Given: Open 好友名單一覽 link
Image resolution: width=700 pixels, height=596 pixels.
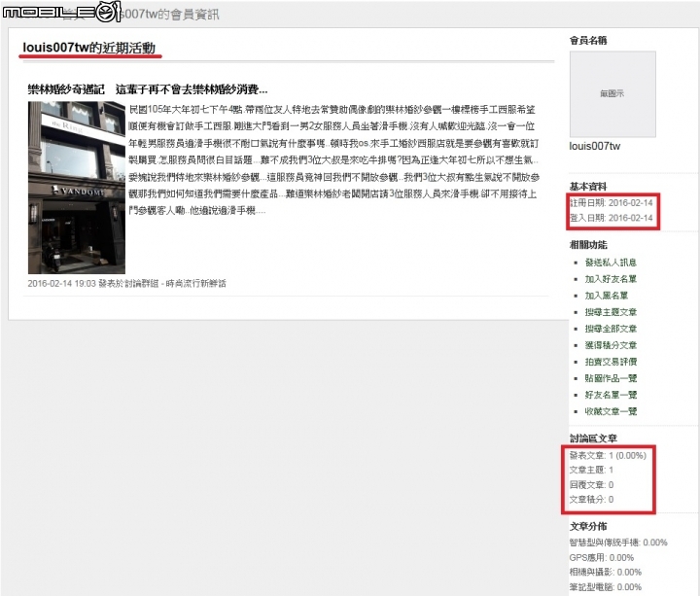Looking at the screenshot, I should (x=611, y=395).
